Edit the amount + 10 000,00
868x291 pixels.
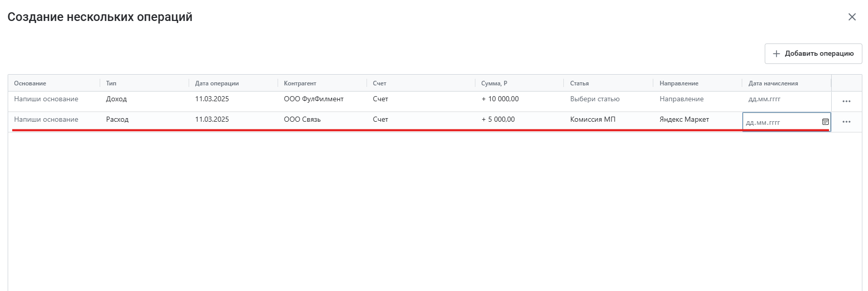coord(519,101)
